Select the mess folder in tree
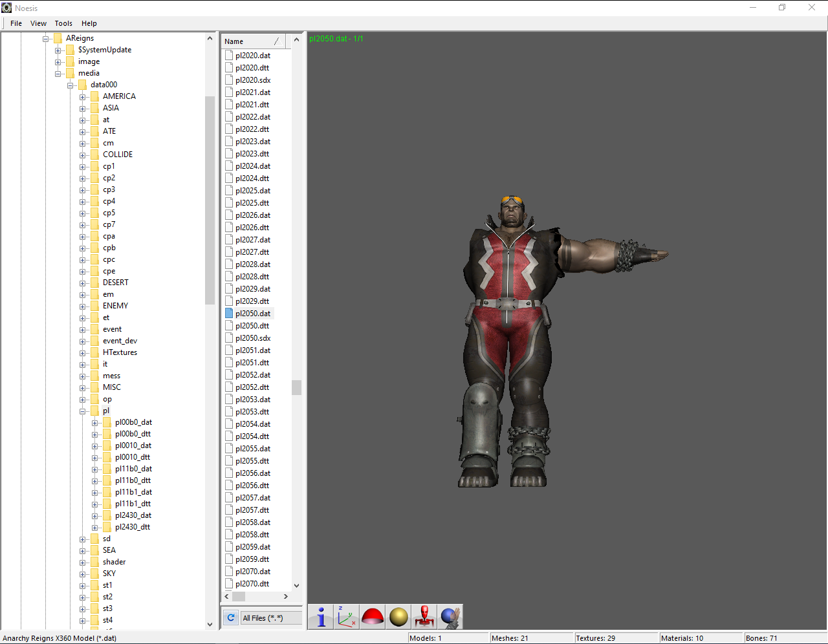The image size is (828, 644). tap(111, 376)
